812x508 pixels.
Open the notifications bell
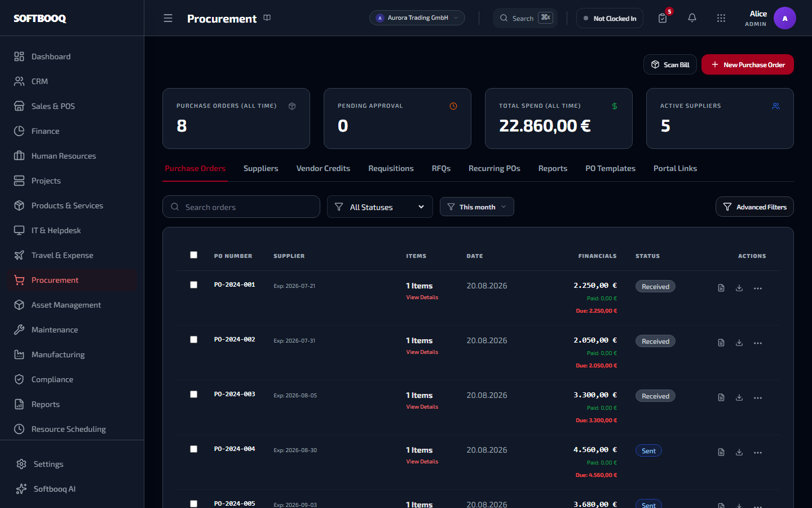pyautogui.click(x=692, y=18)
